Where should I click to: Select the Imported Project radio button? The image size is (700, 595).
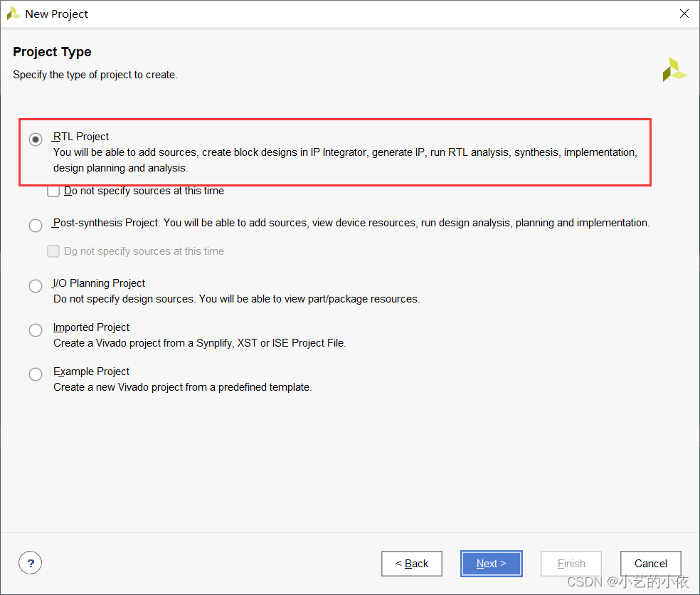36,330
